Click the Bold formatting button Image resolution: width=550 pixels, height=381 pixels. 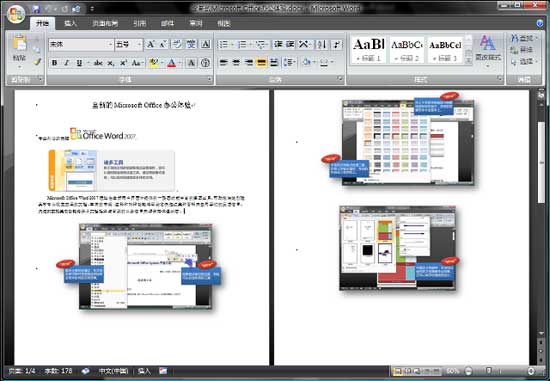coord(54,63)
